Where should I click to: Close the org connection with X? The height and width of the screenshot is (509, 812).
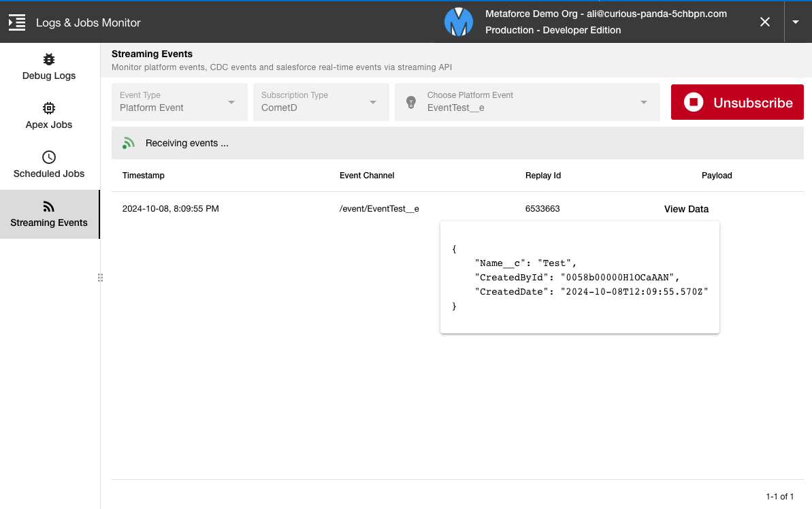point(764,22)
